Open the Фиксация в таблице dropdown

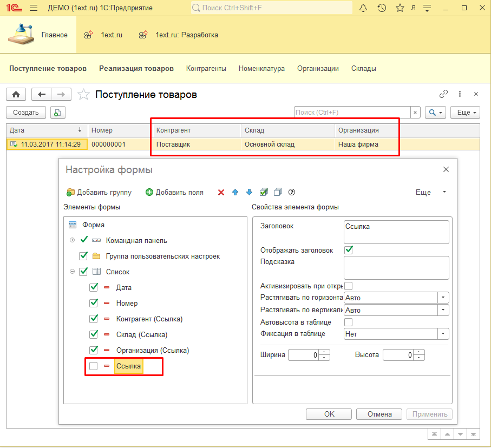443,334
